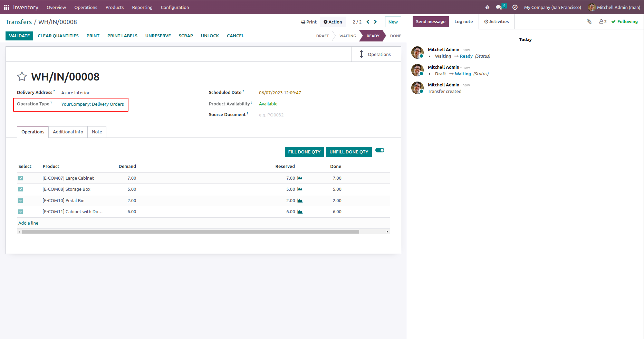Go to previous record arrow

368,22
